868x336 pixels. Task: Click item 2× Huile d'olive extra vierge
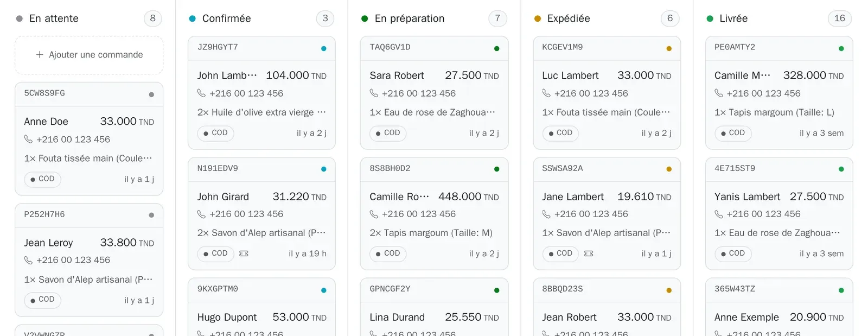pos(261,112)
